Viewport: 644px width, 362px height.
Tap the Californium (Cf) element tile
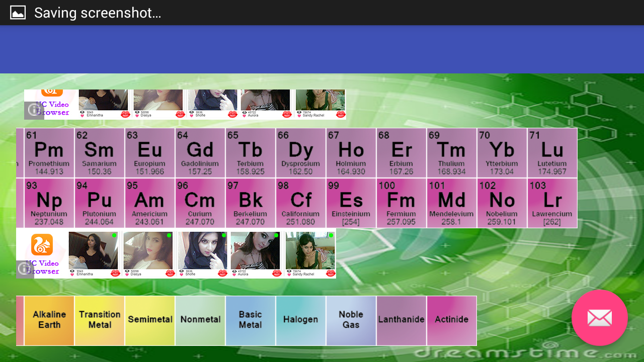[301, 203]
